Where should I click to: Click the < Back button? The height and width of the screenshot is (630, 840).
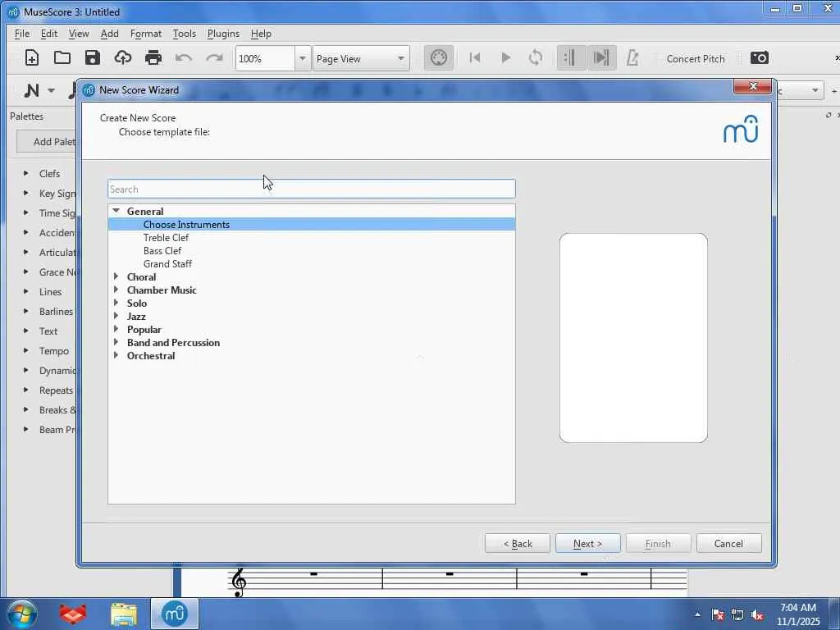coord(518,543)
